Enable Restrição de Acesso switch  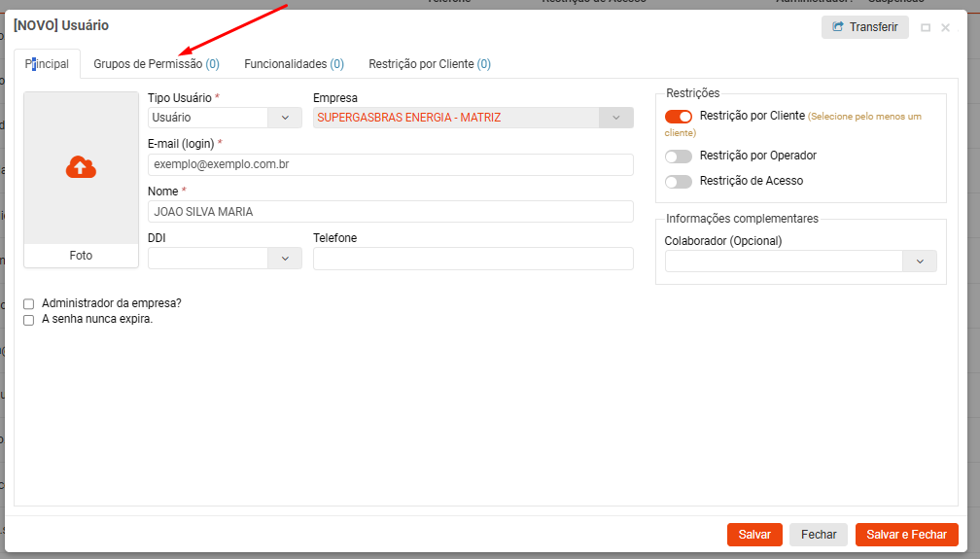pyautogui.click(x=679, y=182)
